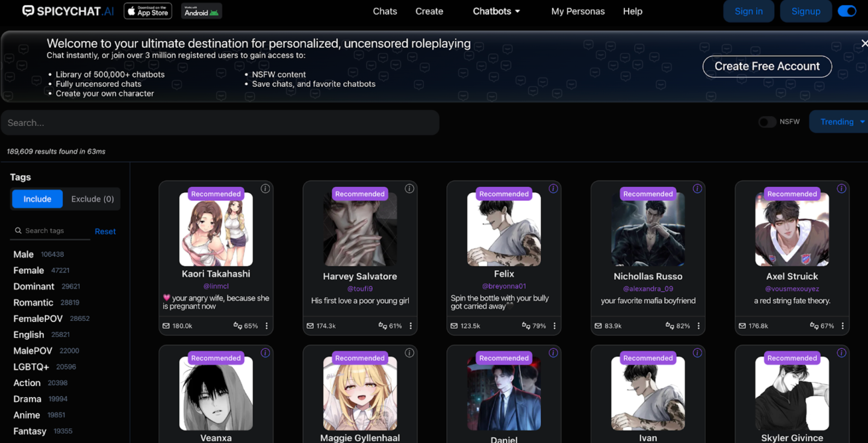Image resolution: width=868 pixels, height=443 pixels.
Task: Open info for Felix card
Action: (x=553, y=188)
